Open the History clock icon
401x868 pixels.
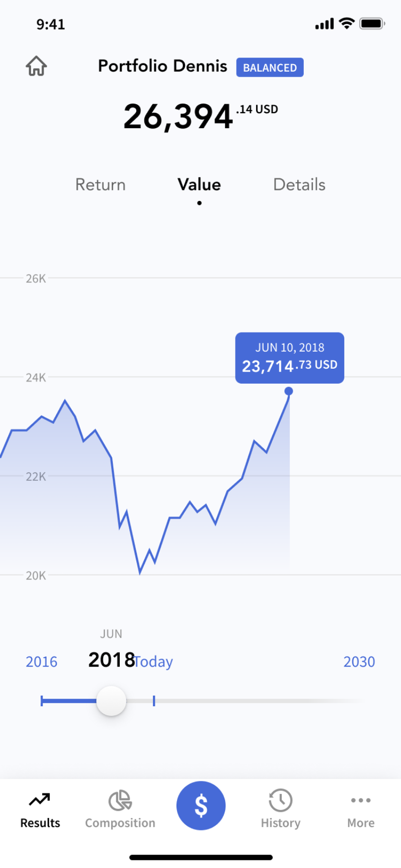(280, 800)
